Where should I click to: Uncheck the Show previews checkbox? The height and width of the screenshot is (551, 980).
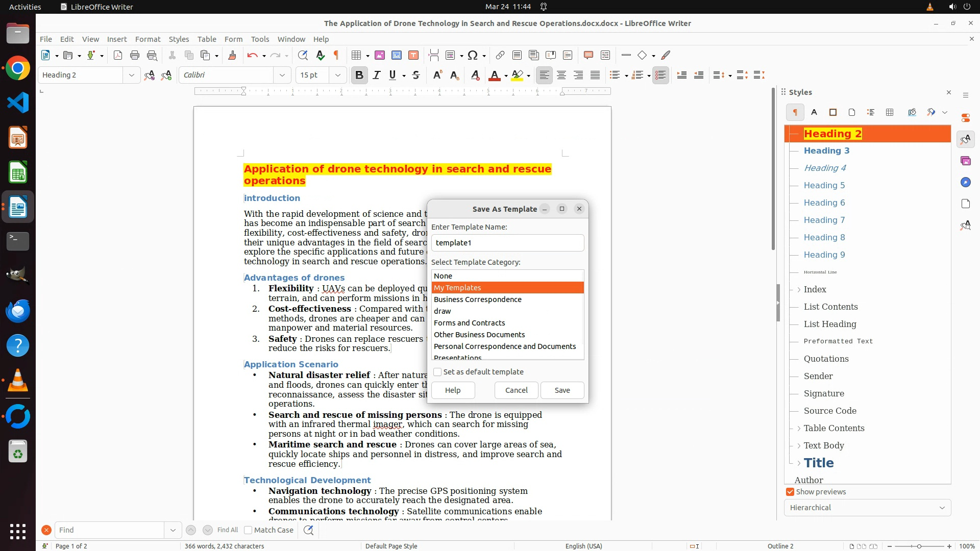click(x=790, y=492)
